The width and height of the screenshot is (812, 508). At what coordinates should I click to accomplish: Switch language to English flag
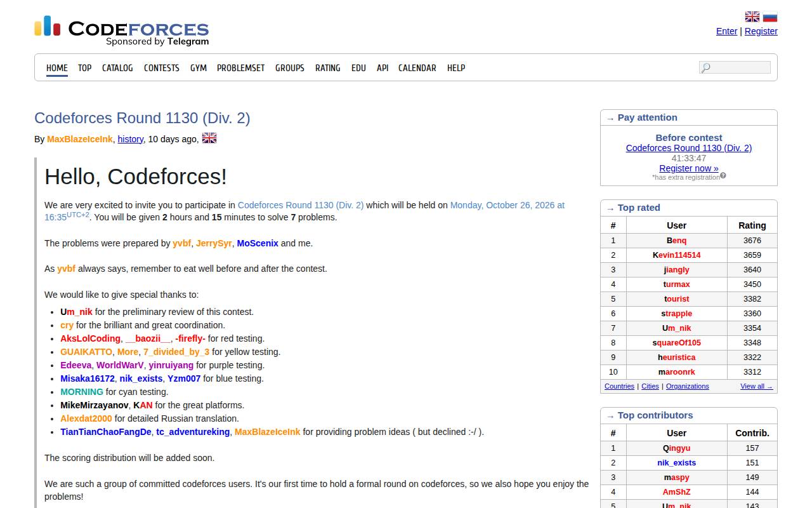(x=752, y=17)
